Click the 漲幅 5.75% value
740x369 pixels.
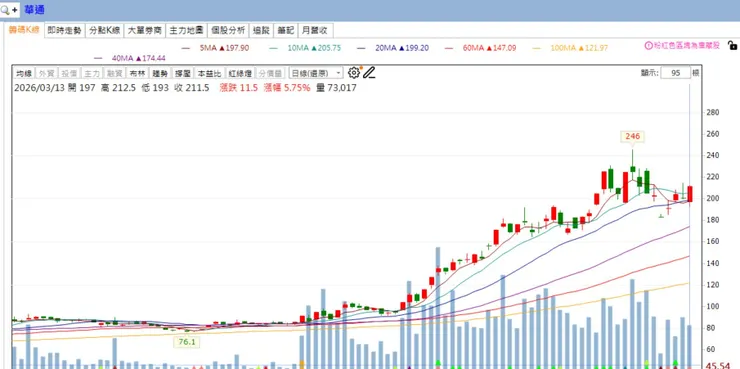287,88
